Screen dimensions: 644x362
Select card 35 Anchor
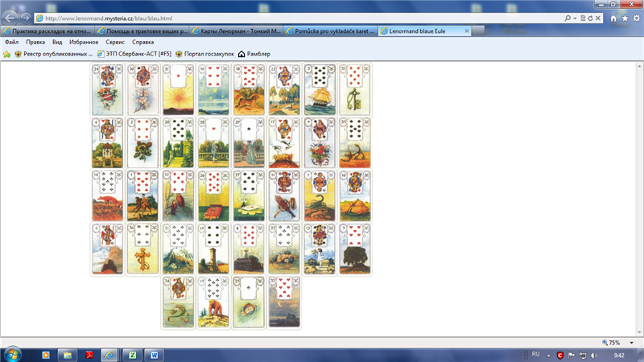(x=355, y=142)
